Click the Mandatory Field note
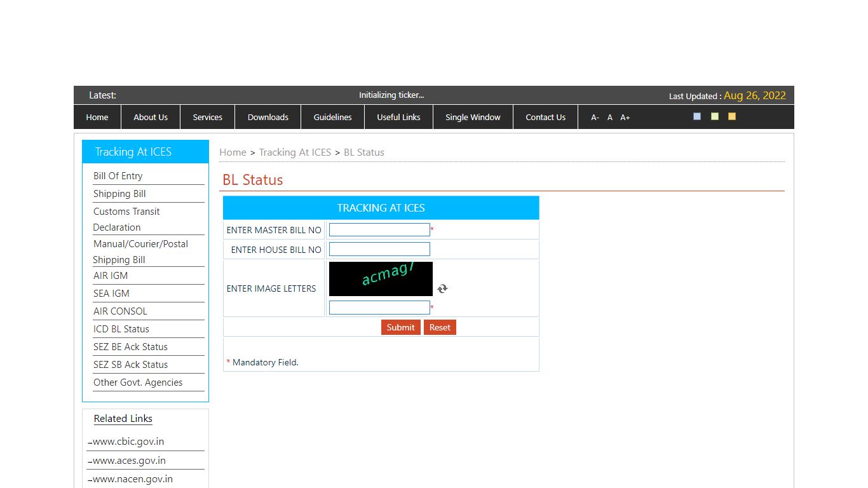The image size is (868, 488). coord(262,362)
